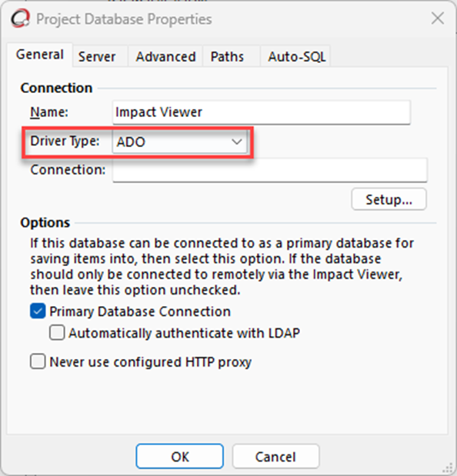Click the ADO value in Driver Type
This screenshot has width=457, height=476.
[131, 142]
